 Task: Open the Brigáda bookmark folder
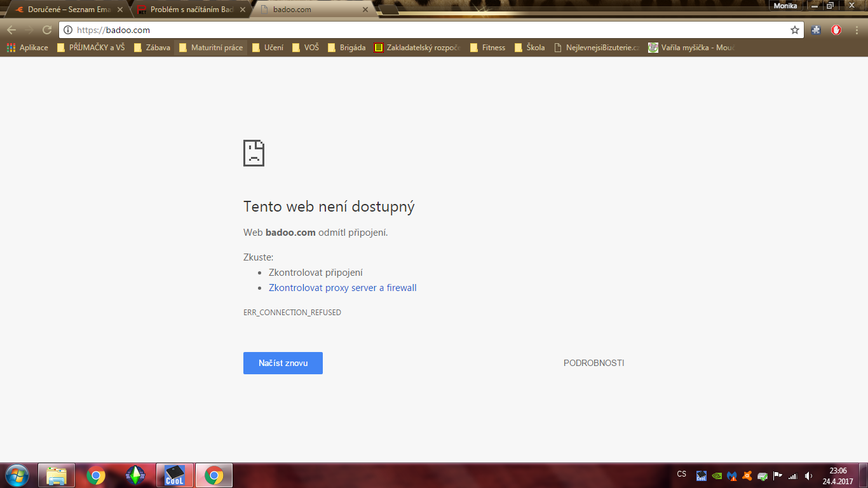point(346,48)
